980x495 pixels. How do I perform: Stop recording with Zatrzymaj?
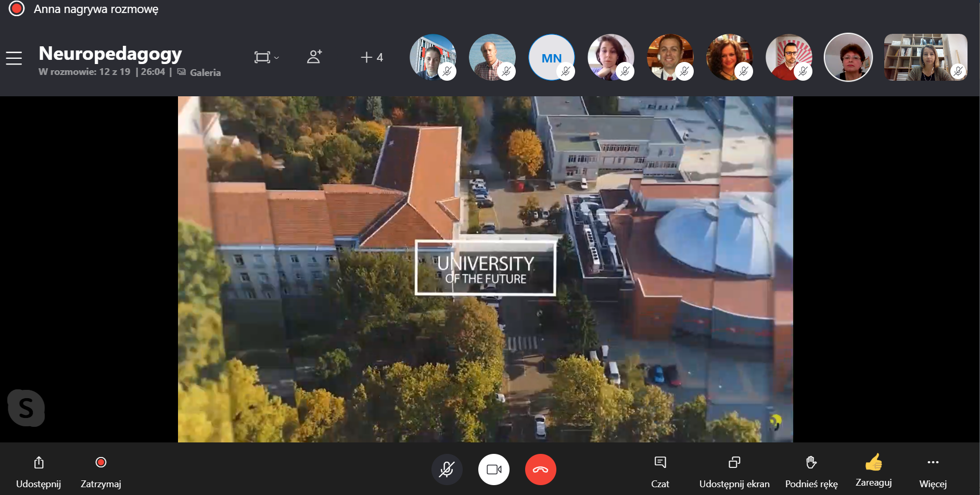(101, 472)
